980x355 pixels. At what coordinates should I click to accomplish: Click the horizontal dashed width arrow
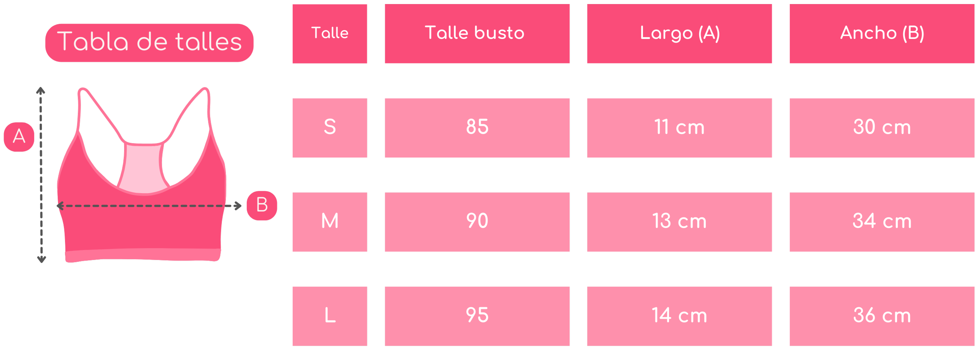pyautogui.click(x=149, y=206)
